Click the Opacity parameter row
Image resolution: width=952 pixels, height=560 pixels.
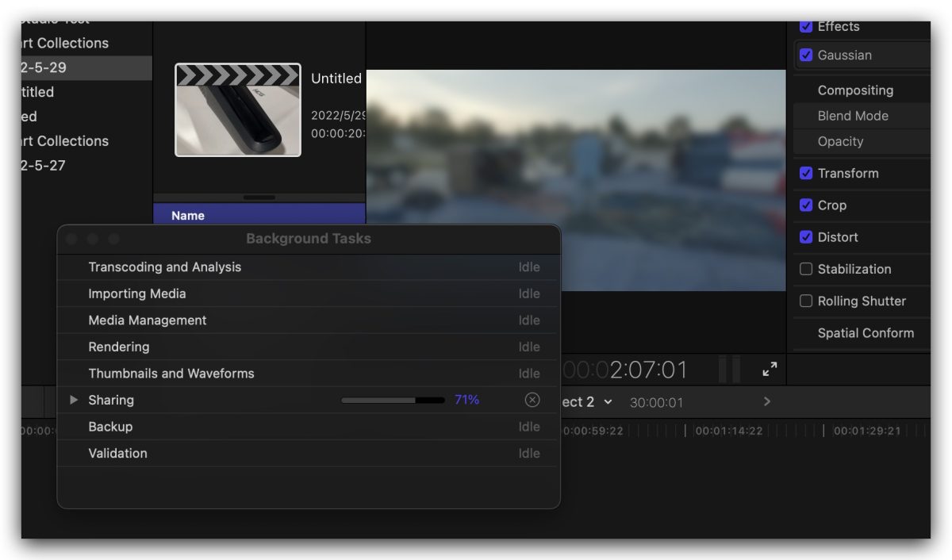[x=862, y=141]
